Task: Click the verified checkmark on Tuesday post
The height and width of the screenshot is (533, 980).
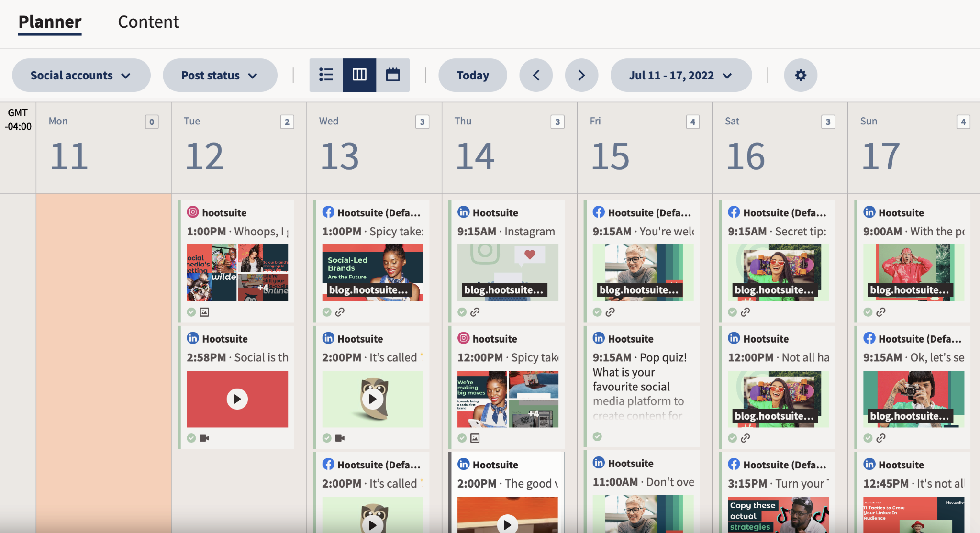Action: (x=191, y=311)
